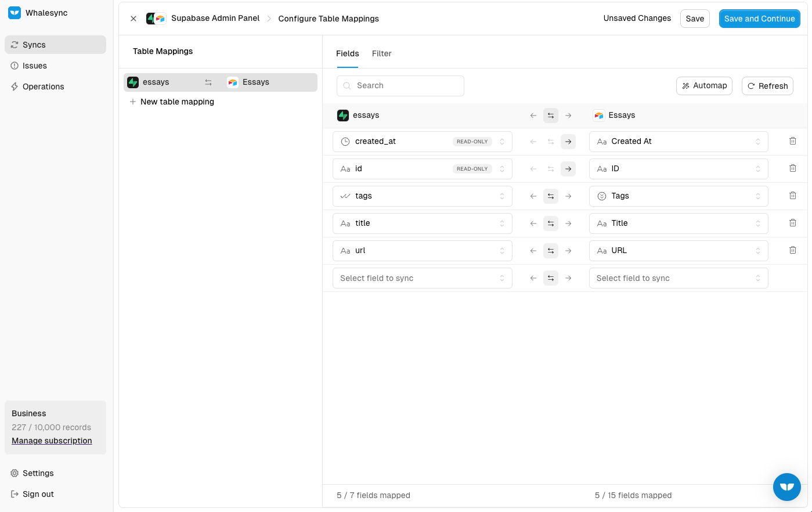This screenshot has width=812, height=512.
Task: Click the 5 / 15 fields mapped text
Action: (x=633, y=495)
